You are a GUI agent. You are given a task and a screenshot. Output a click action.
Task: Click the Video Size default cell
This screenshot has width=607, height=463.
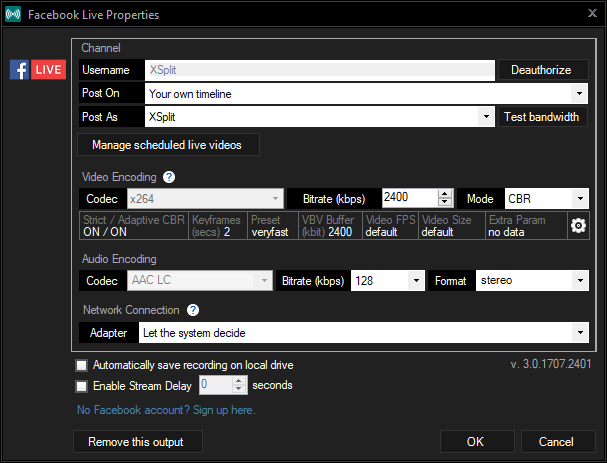click(452, 226)
